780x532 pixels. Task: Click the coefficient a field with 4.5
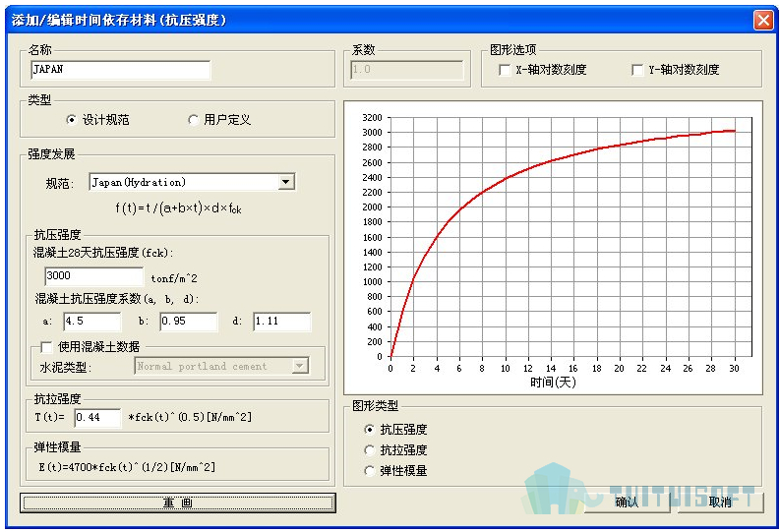click(x=92, y=322)
